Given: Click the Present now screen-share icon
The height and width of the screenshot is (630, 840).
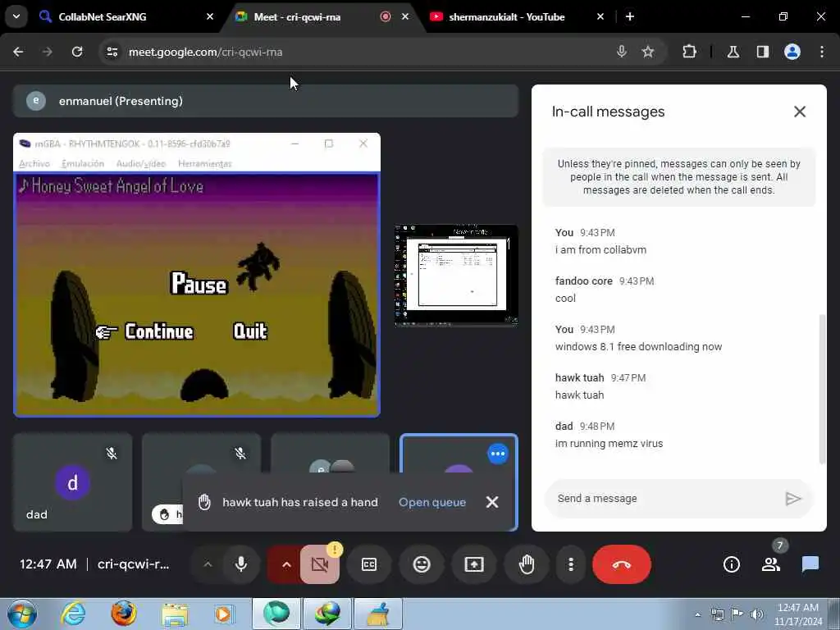Looking at the screenshot, I should coord(474,564).
